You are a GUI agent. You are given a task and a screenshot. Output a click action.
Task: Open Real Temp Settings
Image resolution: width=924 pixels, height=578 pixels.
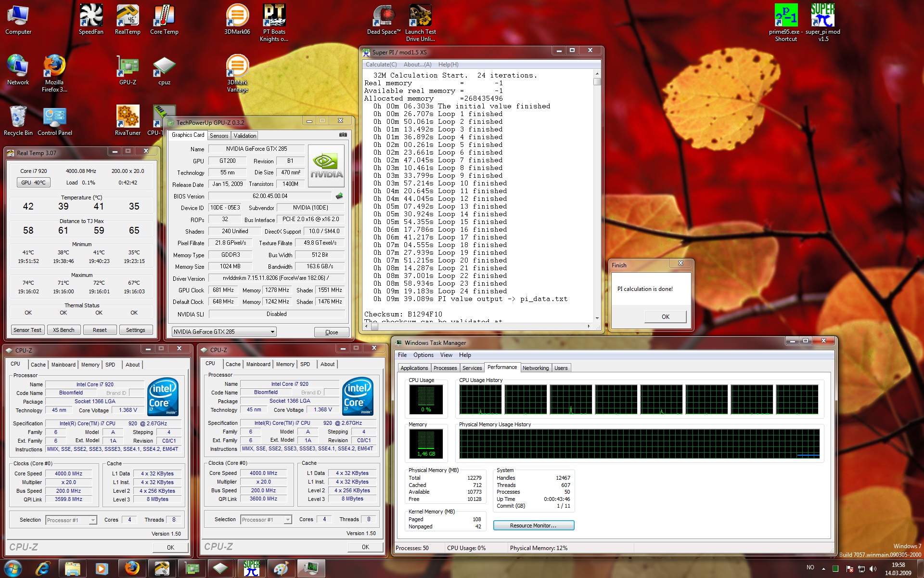tap(136, 330)
